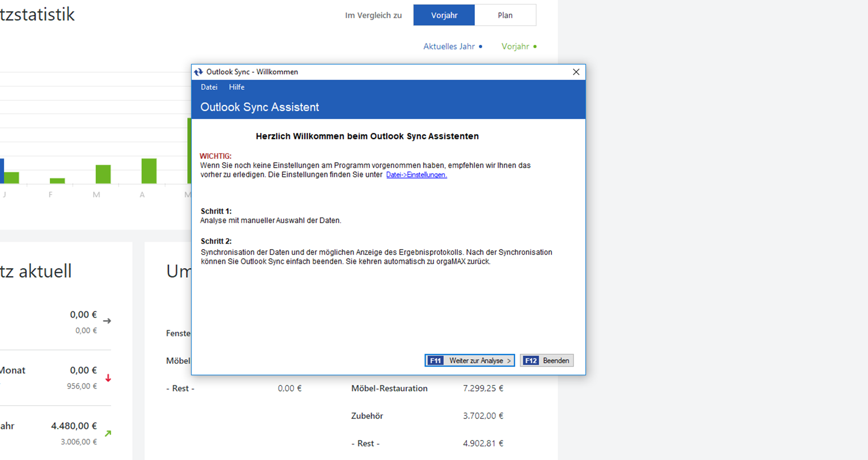Viewport: 868px width, 460px height.
Task: Click the 3.702,00 € value
Action: click(483, 416)
